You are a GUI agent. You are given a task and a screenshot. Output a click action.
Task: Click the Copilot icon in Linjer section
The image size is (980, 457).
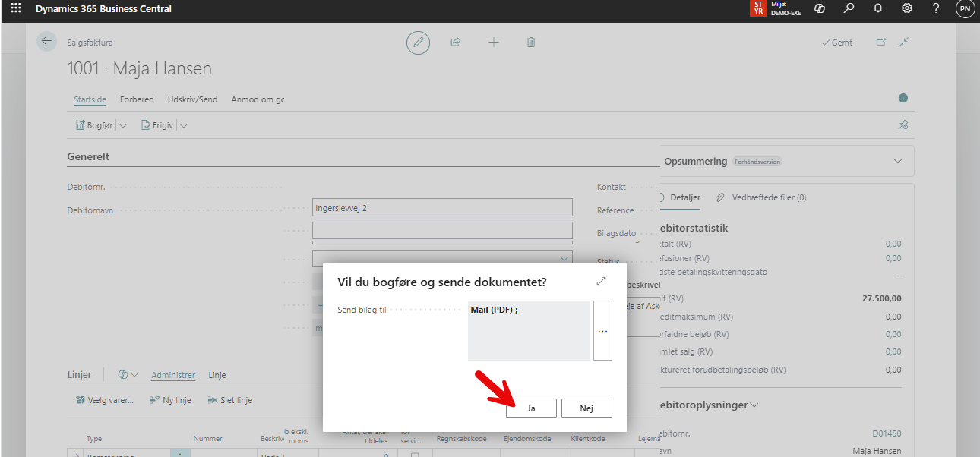123,375
